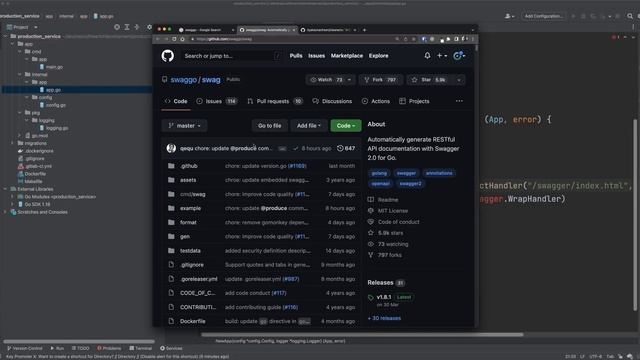Open a new browser tab with plus
640x360 pixels.
364,30
